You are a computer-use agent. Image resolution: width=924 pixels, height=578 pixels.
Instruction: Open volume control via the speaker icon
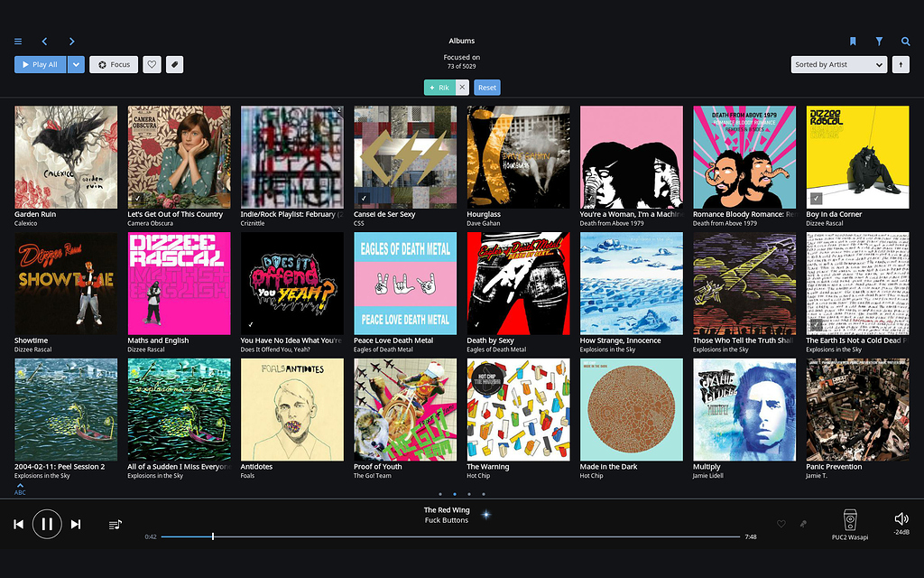[901, 518]
